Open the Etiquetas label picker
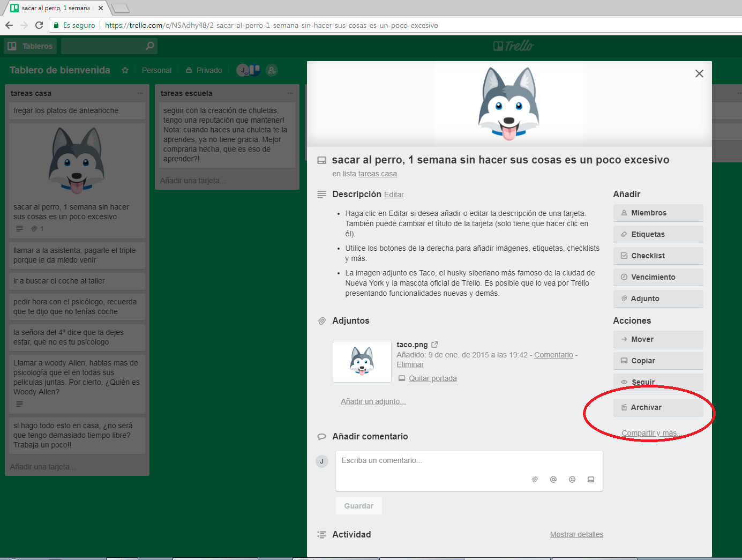The height and width of the screenshot is (560, 742). 658,234
